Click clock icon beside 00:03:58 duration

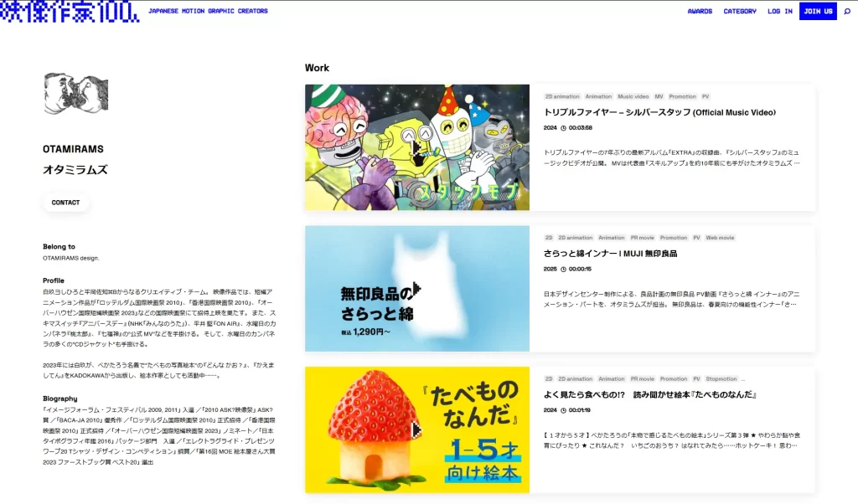click(563, 128)
